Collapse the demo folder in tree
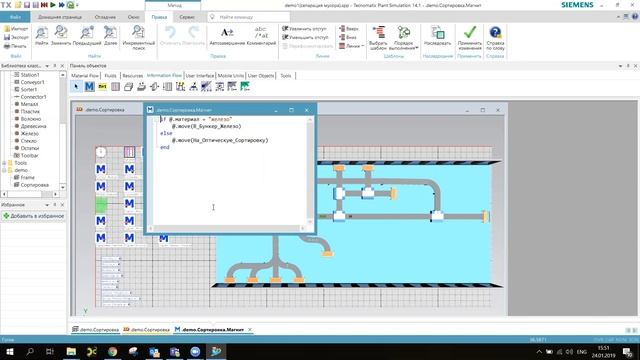 [x=4, y=170]
